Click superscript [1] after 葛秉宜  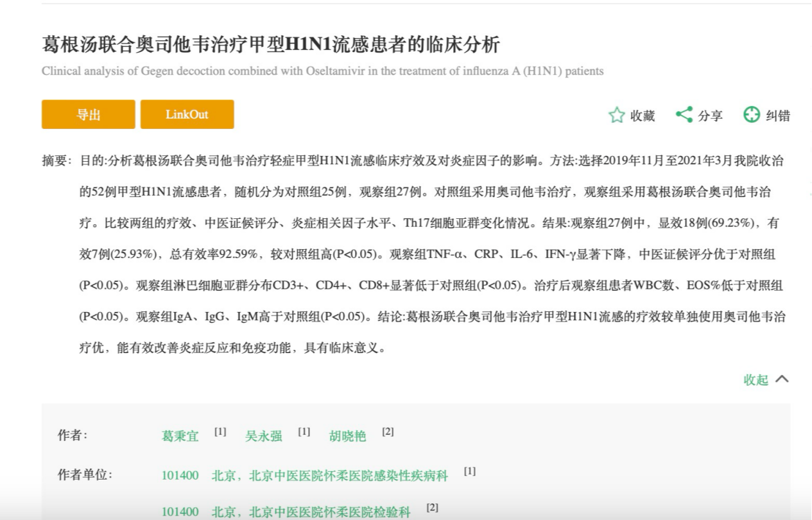coord(220,432)
